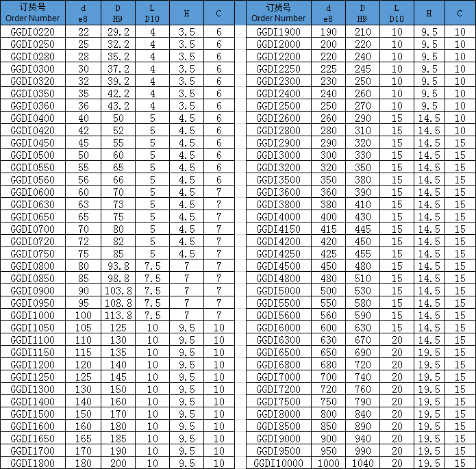The width and height of the screenshot is (476, 469).
Task: Select order number GGDI6300
Action: (278, 340)
